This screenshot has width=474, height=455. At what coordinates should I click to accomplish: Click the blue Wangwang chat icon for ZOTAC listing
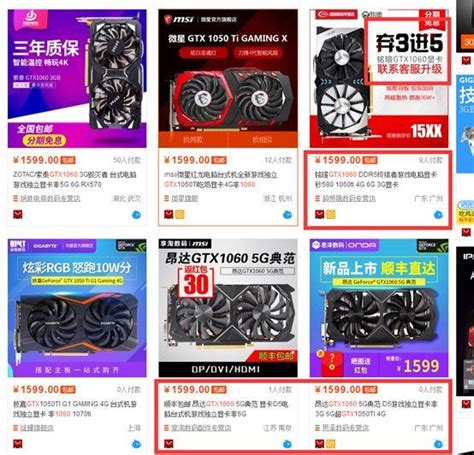[137, 214]
